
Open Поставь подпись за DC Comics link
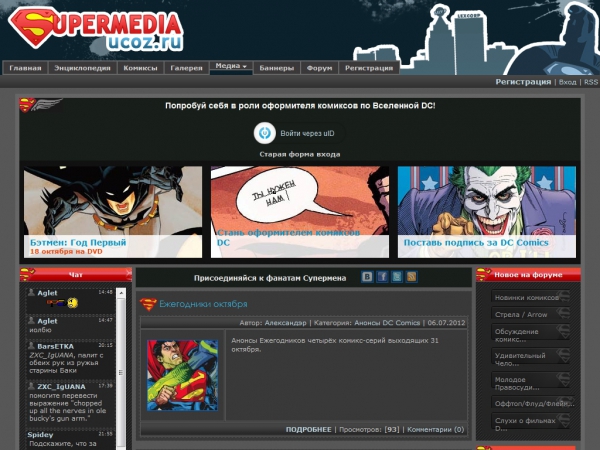(476, 243)
